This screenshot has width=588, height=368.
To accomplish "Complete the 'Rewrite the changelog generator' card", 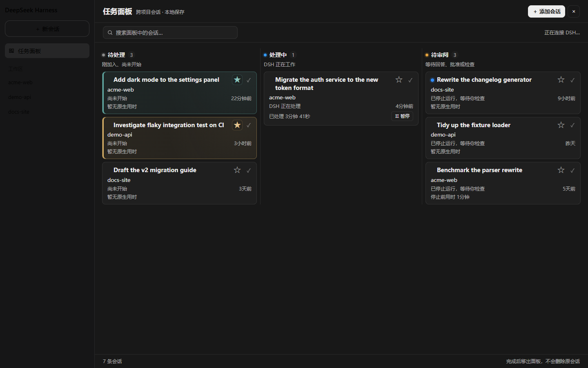I will tap(572, 80).
